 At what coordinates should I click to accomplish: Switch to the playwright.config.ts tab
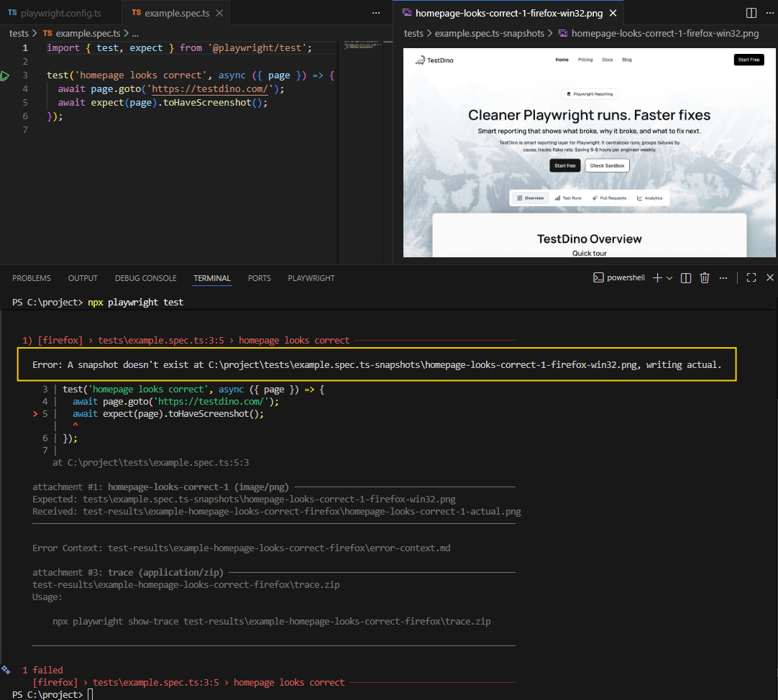pos(55,13)
